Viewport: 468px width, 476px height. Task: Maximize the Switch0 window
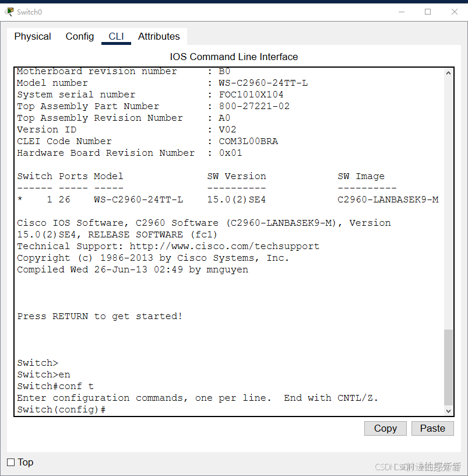coord(428,12)
